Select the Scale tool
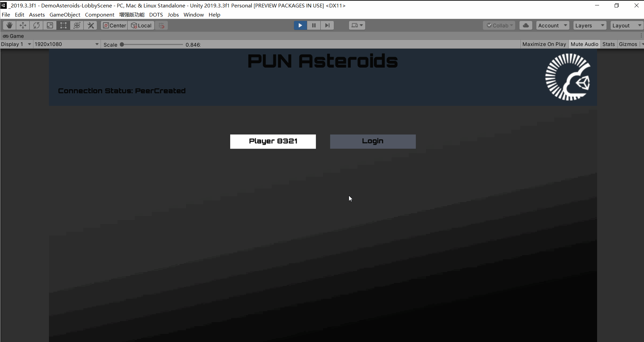 (50, 25)
